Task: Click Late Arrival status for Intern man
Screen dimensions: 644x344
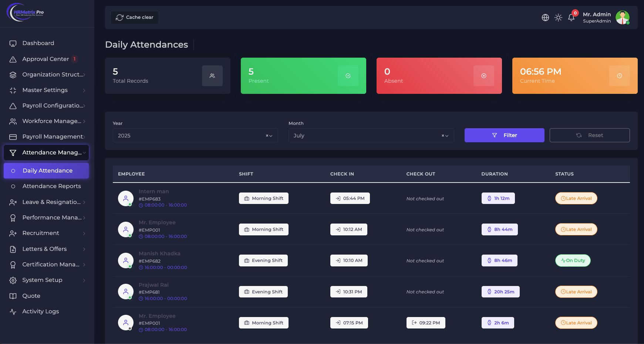Action: [576, 198]
